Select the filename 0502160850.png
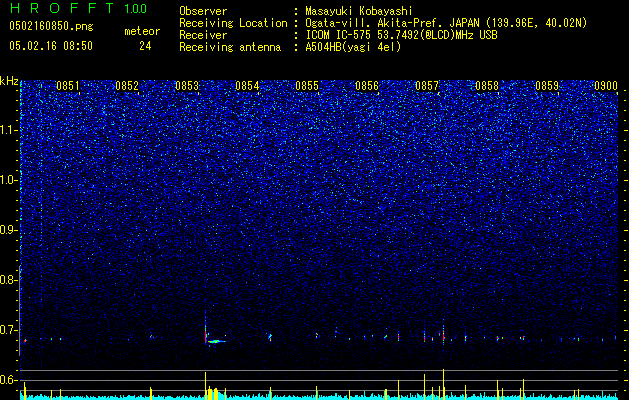Image resolution: width=629 pixels, height=400 pixels. (x=51, y=26)
